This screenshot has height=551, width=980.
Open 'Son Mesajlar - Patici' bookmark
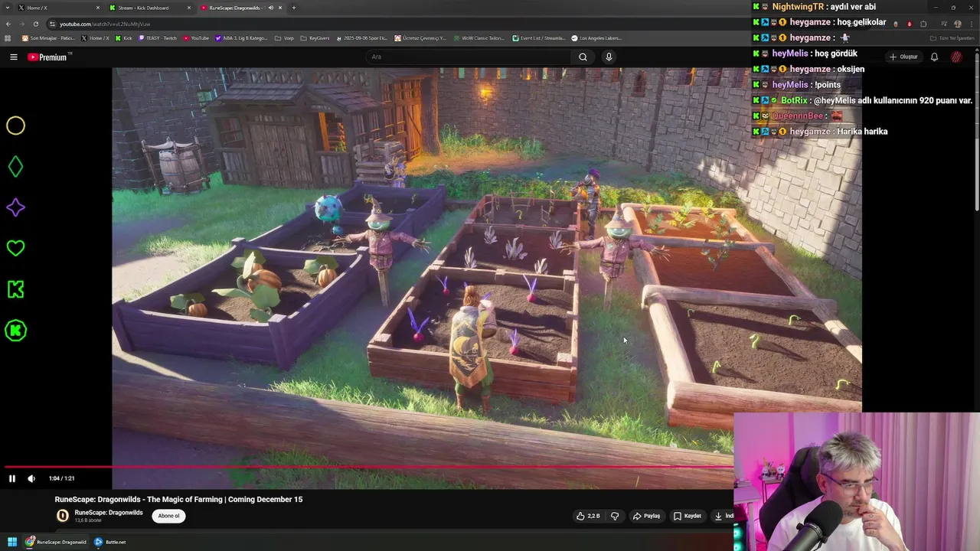[49, 37]
